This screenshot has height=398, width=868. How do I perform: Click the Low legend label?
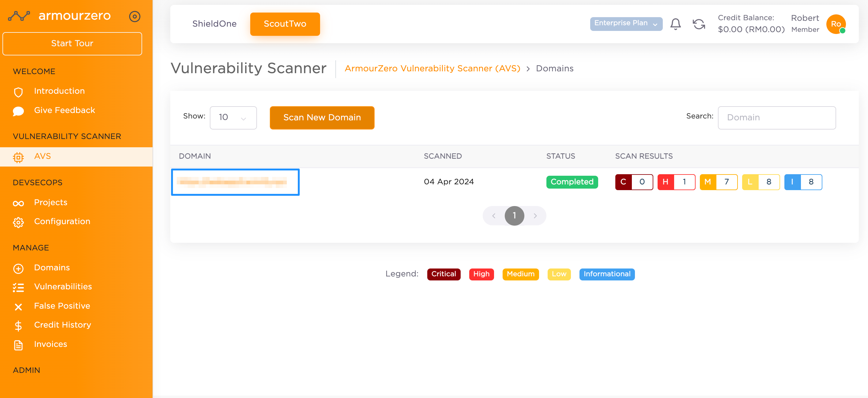click(x=559, y=274)
